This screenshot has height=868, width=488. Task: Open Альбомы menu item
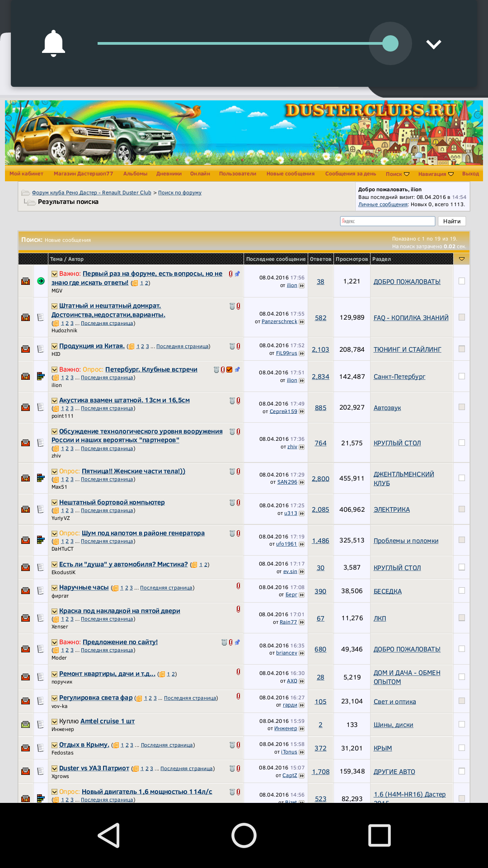(136, 174)
